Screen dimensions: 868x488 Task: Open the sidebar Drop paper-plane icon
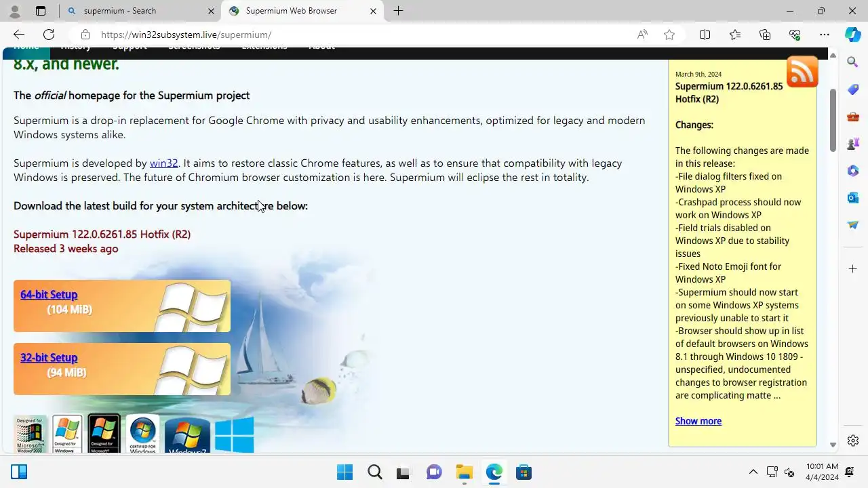[x=852, y=225]
